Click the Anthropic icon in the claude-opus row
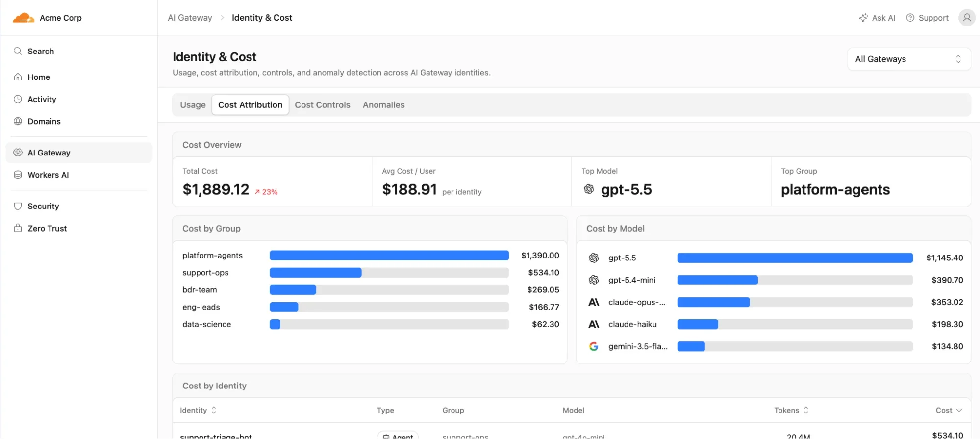The height and width of the screenshot is (439, 980). [x=594, y=302]
